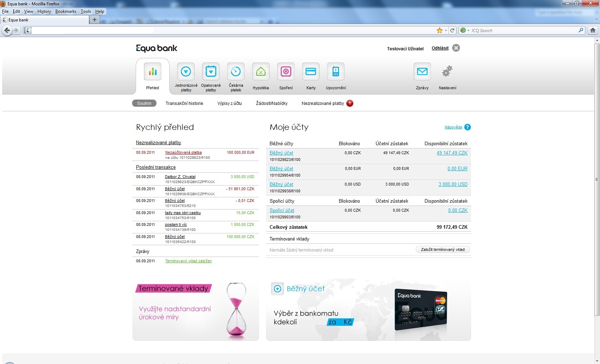Open Běžný účet 1011029938/6100 link

pyautogui.click(x=281, y=184)
